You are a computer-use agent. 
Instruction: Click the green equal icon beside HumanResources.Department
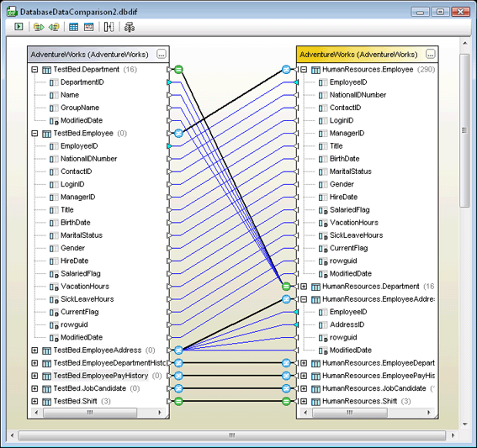tap(286, 287)
